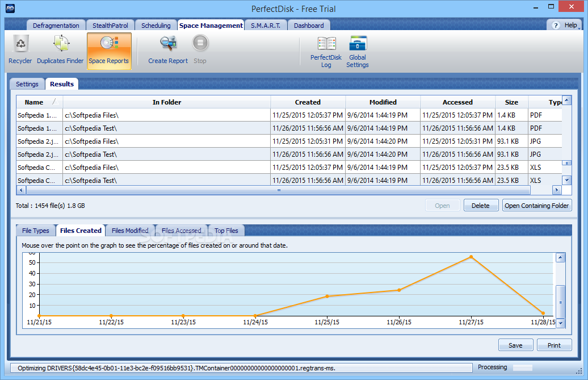Switch to the StealthPatrol tab
This screenshot has width=588, height=380.
(110, 25)
